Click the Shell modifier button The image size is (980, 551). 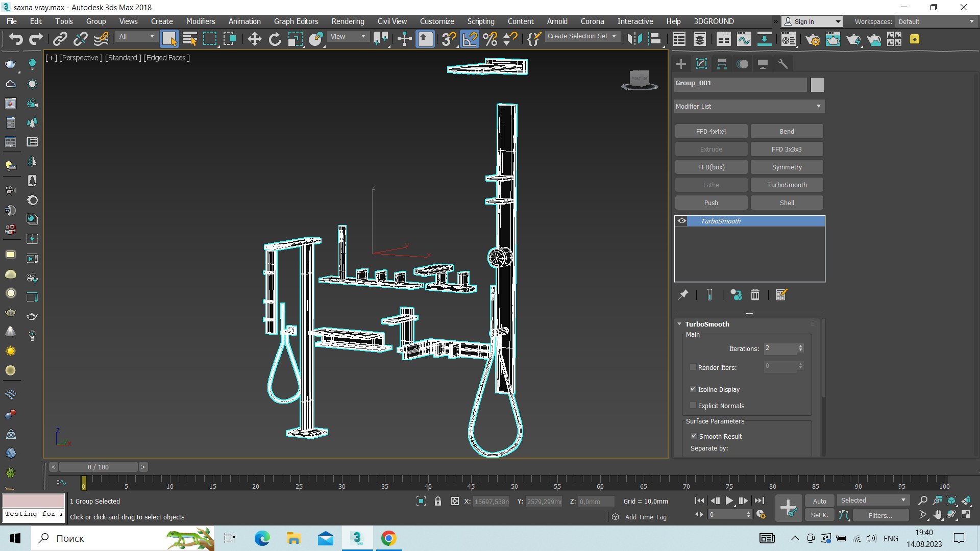tap(787, 203)
